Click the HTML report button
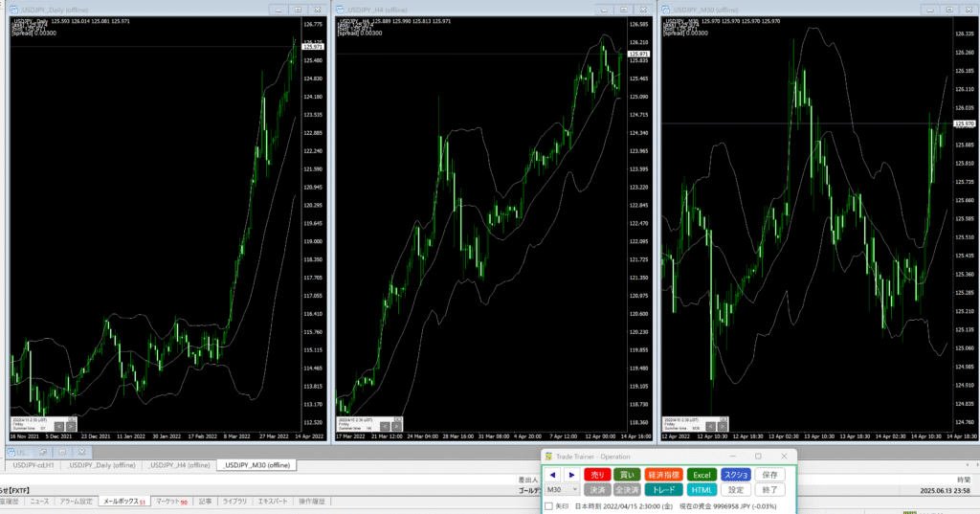The image size is (980, 514). tap(702, 490)
